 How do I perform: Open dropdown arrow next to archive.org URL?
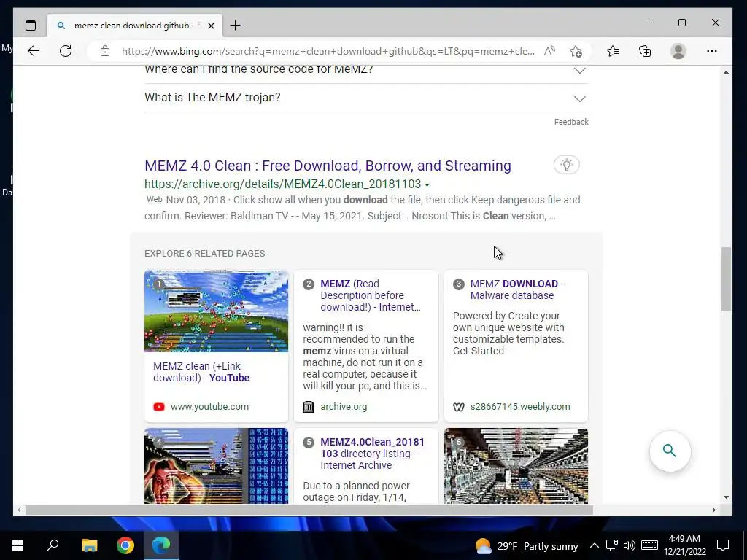[427, 184]
